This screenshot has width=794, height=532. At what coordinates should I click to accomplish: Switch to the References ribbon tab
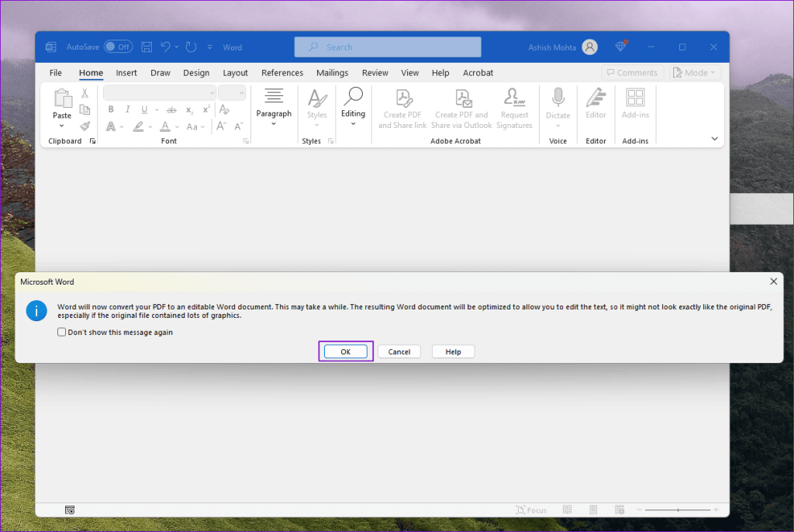coord(282,72)
